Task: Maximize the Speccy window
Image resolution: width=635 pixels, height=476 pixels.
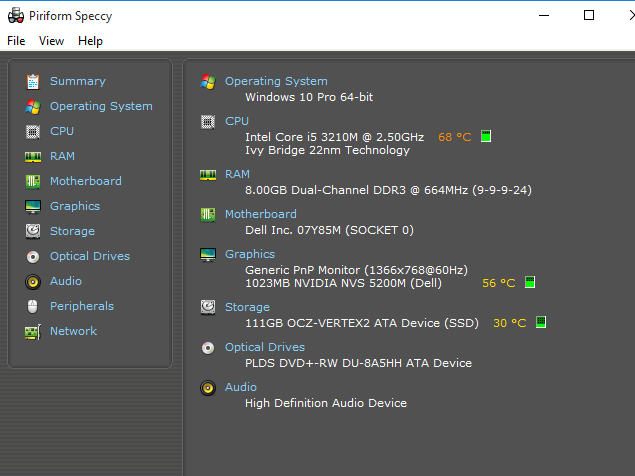Action: tap(589, 15)
